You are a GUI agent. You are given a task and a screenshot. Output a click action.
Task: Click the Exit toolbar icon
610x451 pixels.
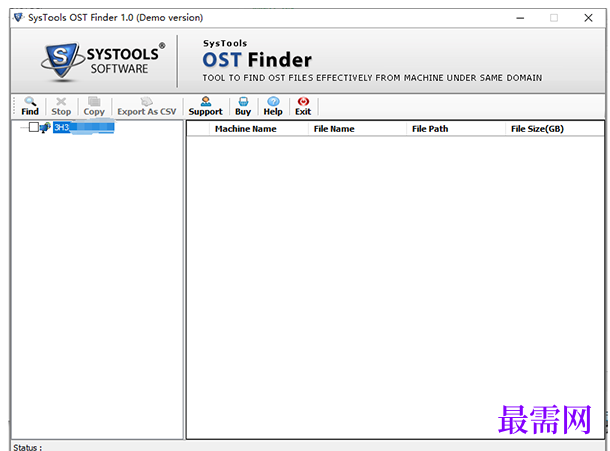point(303,106)
